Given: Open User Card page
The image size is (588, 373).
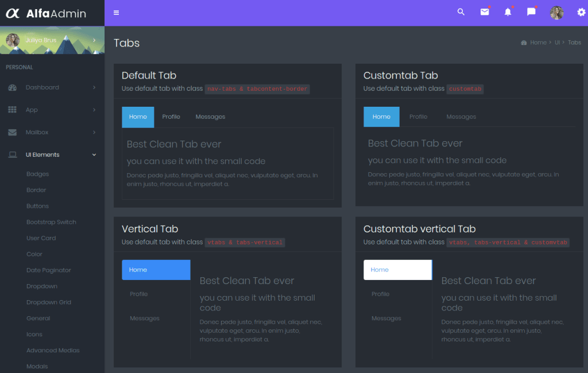Looking at the screenshot, I should click(x=41, y=238).
